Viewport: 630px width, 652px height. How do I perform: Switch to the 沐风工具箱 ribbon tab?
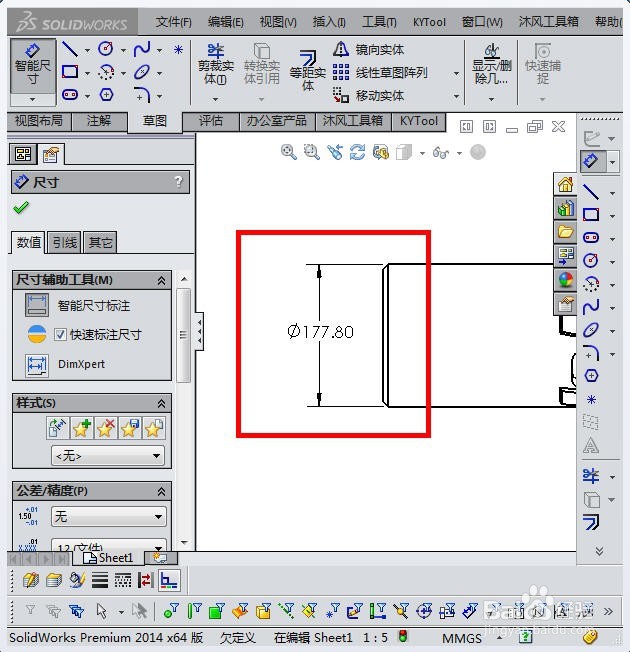click(x=353, y=121)
